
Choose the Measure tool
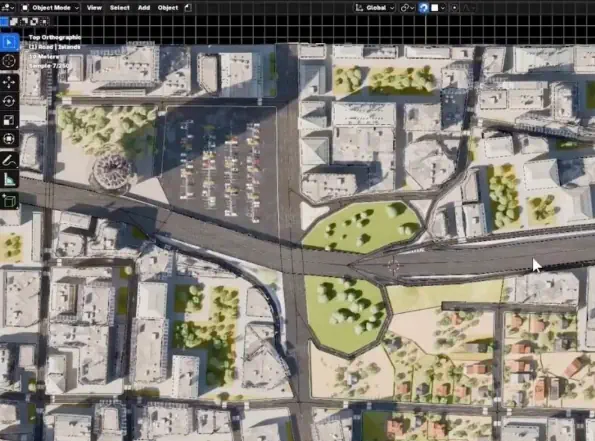point(9,180)
